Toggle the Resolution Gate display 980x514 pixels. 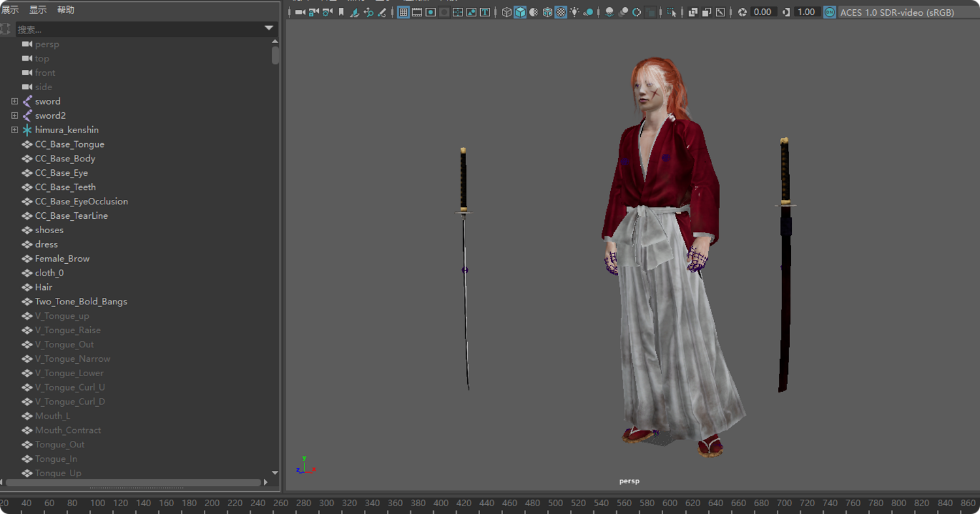tap(431, 12)
